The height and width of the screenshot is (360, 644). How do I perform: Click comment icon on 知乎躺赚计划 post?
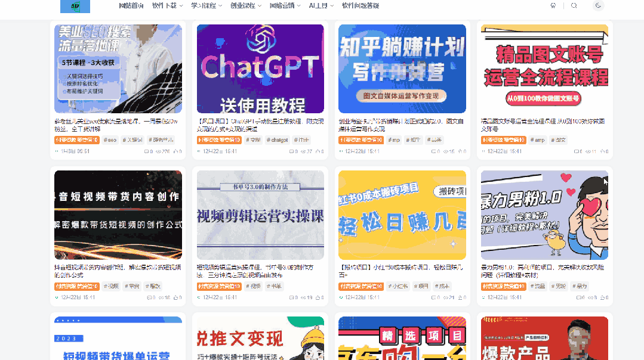coord(435,151)
